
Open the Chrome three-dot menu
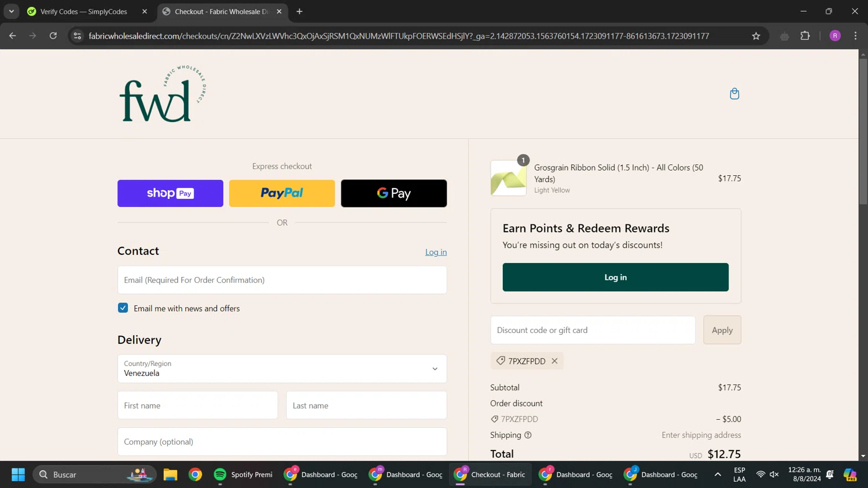[855, 36]
